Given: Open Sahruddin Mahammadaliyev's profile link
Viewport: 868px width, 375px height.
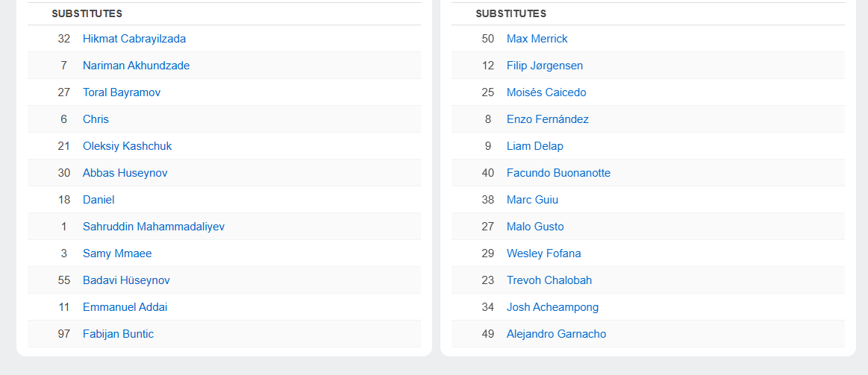Looking at the screenshot, I should (x=153, y=227).
